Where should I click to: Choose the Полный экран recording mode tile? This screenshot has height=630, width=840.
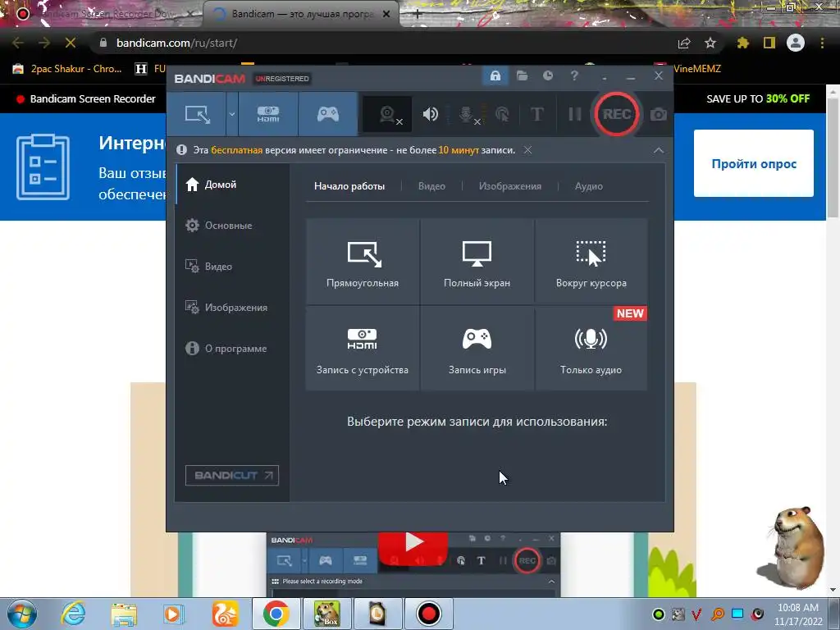(477, 261)
